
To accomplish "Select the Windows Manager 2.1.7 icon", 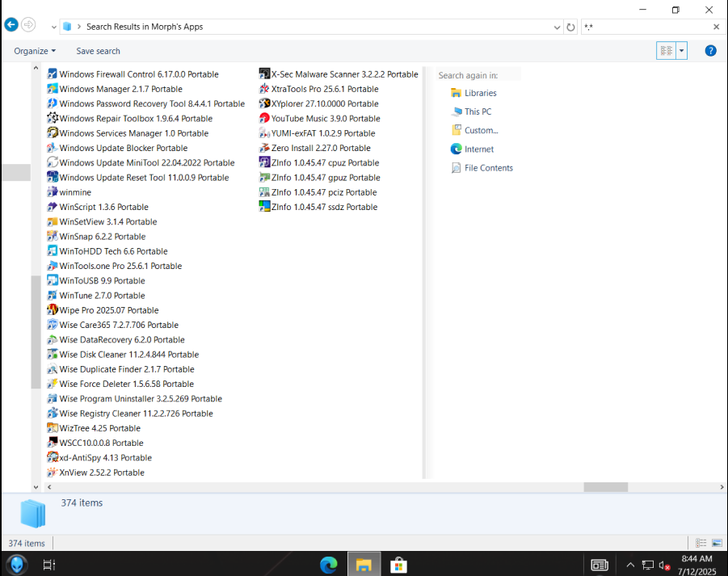I will pyautogui.click(x=53, y=89).
